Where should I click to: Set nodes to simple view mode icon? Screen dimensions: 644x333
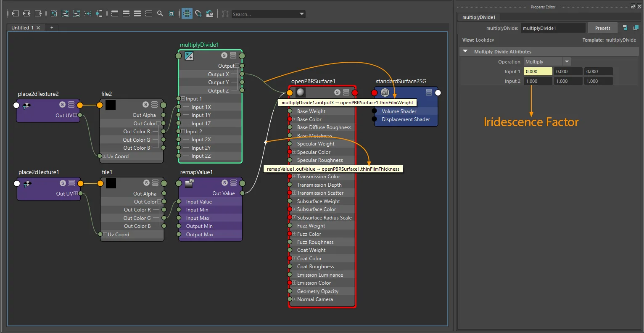pyautogui.click(x=115, y=14)
